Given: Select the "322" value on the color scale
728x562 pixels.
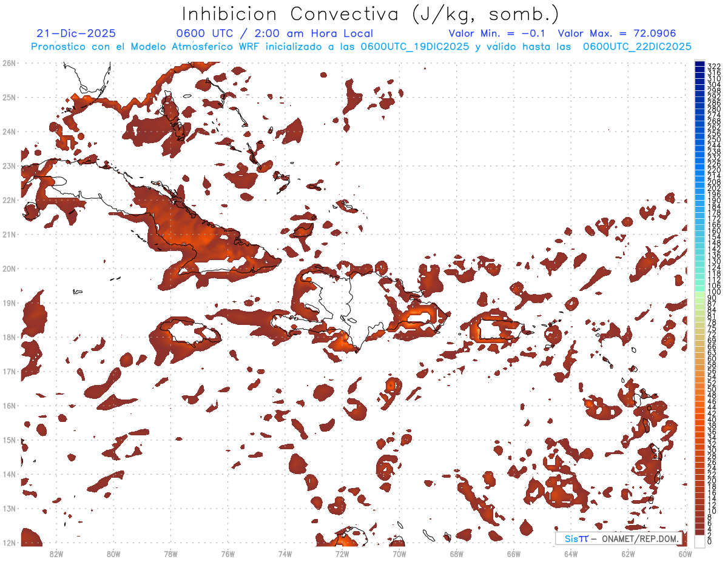Looking at the screenshot, I should pos(714,66).
